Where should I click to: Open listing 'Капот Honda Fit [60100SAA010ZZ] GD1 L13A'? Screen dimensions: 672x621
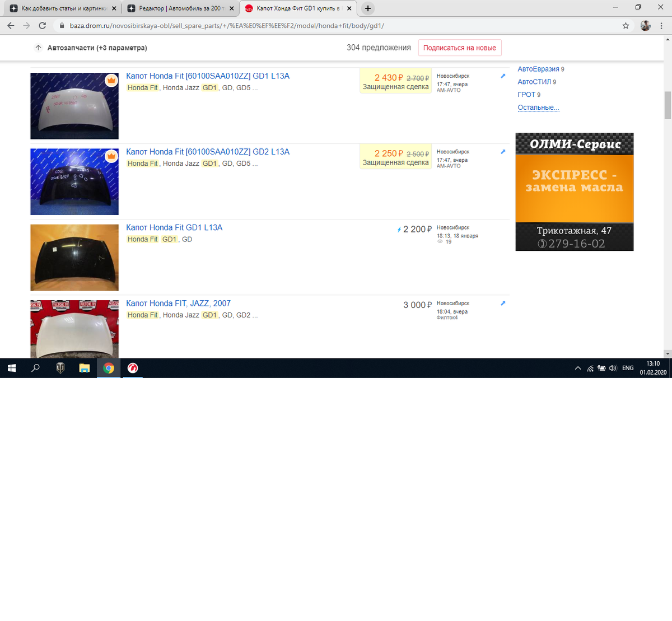pos(208,76)
